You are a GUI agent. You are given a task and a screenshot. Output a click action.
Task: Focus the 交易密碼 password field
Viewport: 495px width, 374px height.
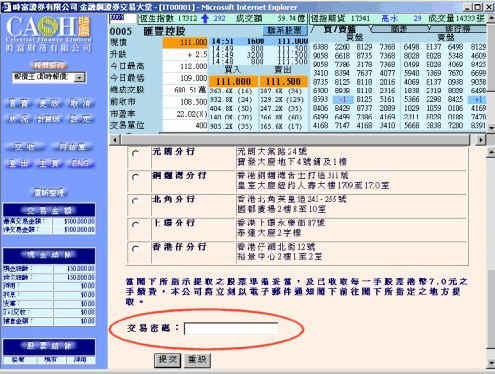click(231, 329)
